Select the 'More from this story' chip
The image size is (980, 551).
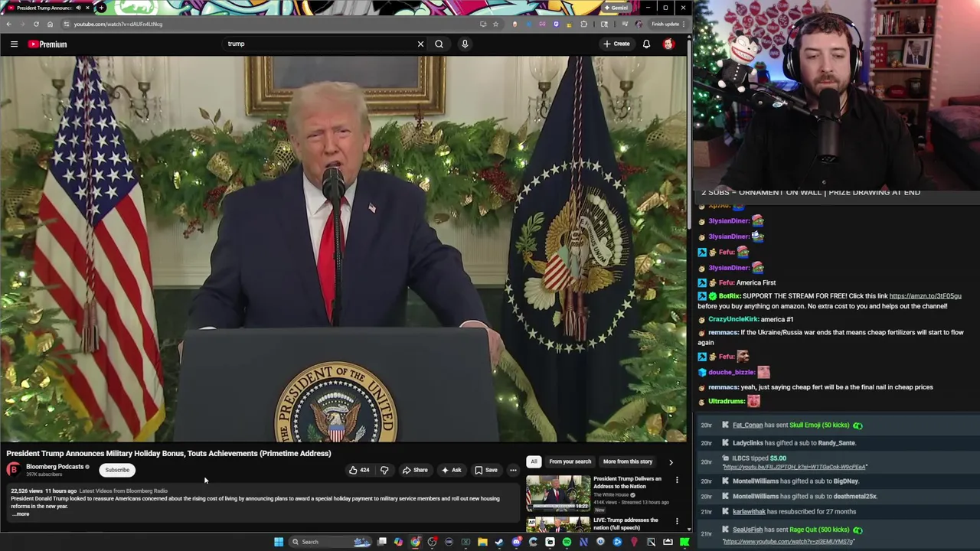(x=628, y=461)
